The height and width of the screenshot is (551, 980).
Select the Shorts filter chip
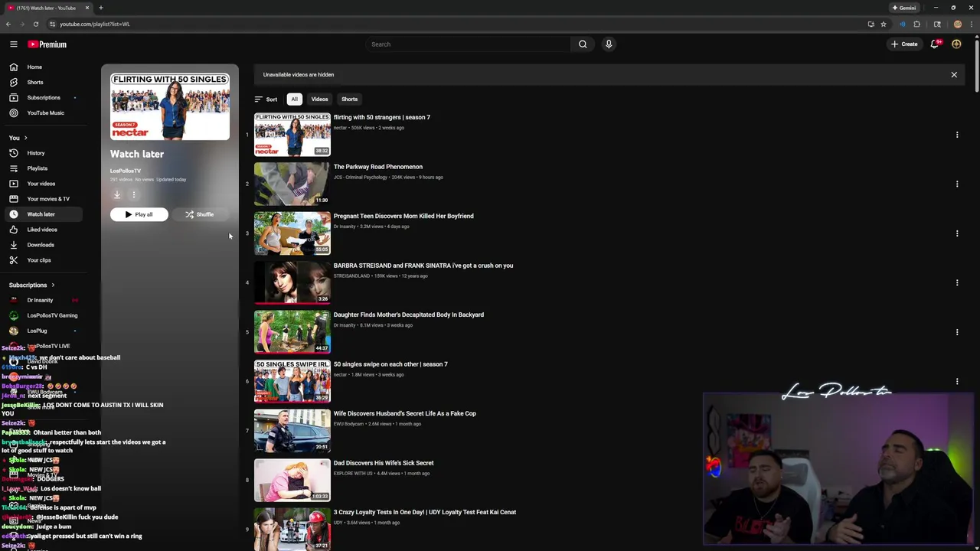point(349,99)
